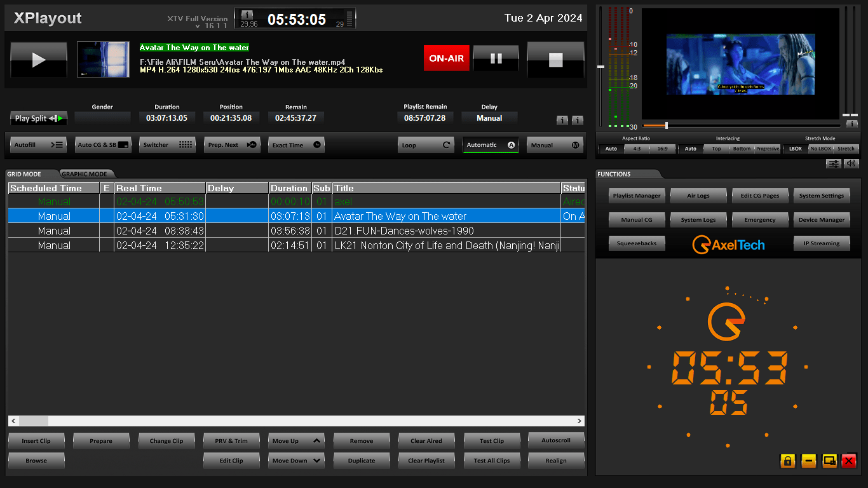868x488 pixels.
Task: Click the large Play button
Action: [x=39, y=60]
